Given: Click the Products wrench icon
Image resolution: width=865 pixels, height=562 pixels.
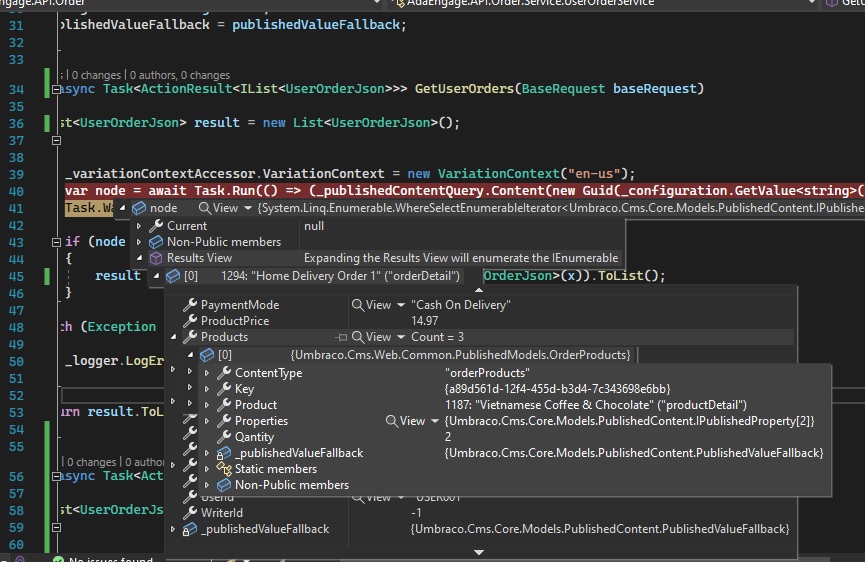Looking at the screenshot, I should click(x=190, y=336).
